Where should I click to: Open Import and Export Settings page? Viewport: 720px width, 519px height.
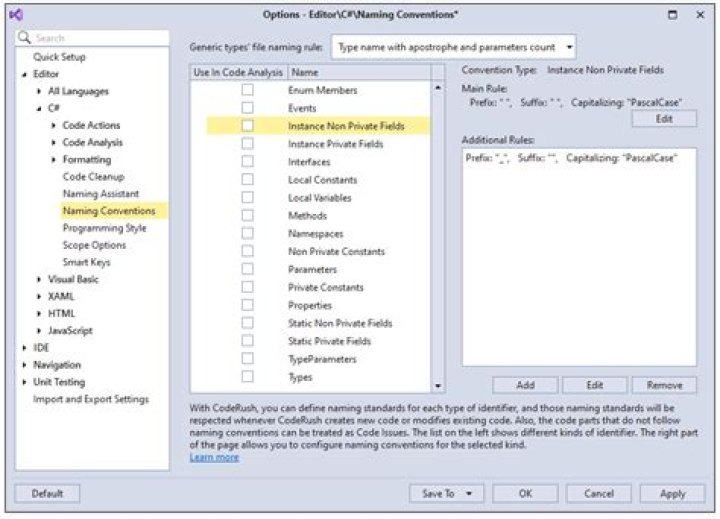(91, 399)
